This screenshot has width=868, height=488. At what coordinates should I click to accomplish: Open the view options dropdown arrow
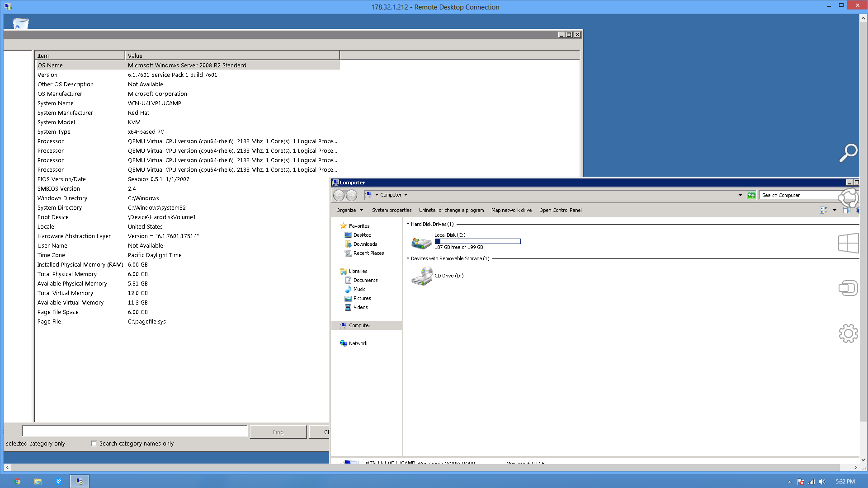pyautogui.click(x=835, y=210)
